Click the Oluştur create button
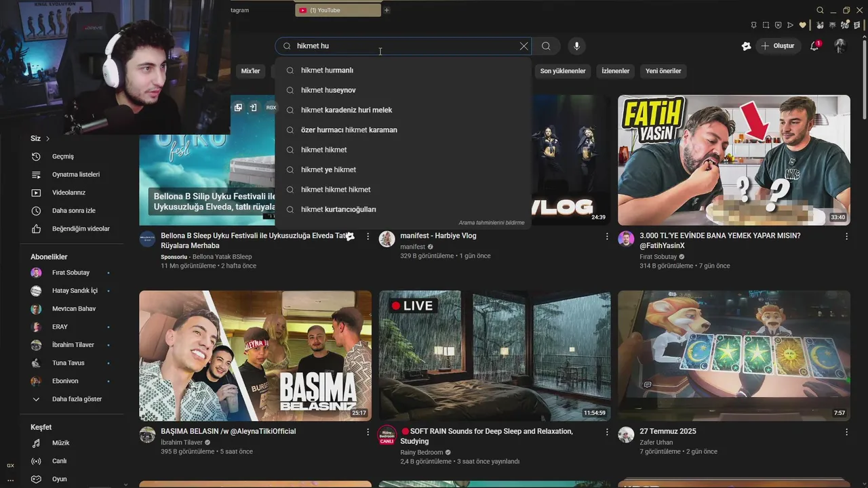The image size is (868, 488). click(x=777, y=46)
